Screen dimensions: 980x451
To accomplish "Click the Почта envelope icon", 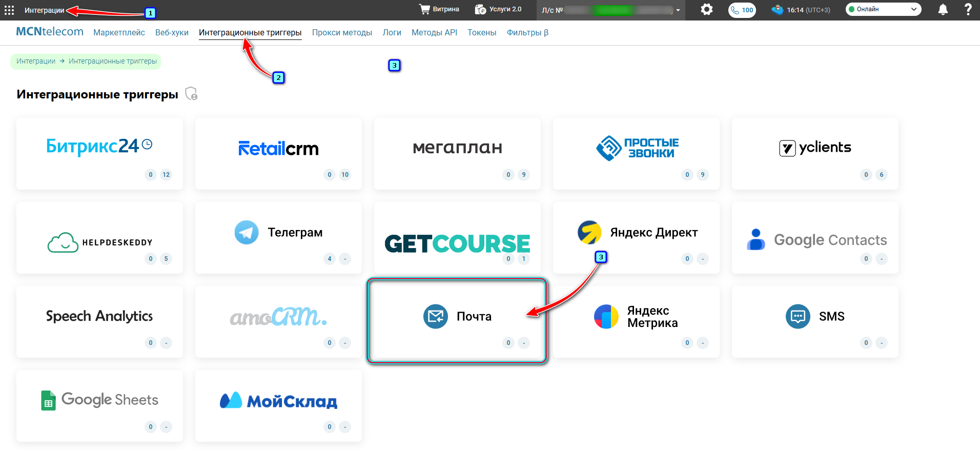I will point(436,316).
